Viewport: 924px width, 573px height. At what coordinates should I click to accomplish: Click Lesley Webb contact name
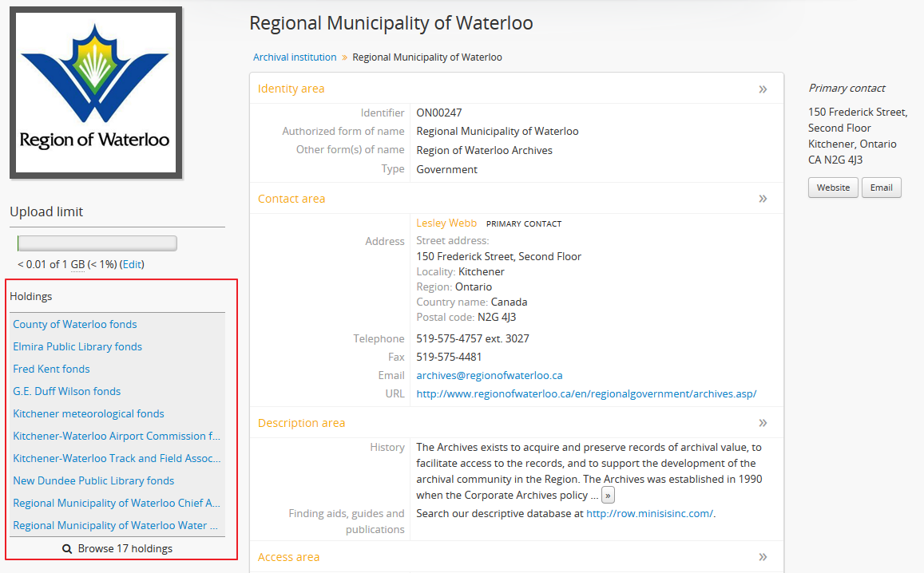point(446,223)
